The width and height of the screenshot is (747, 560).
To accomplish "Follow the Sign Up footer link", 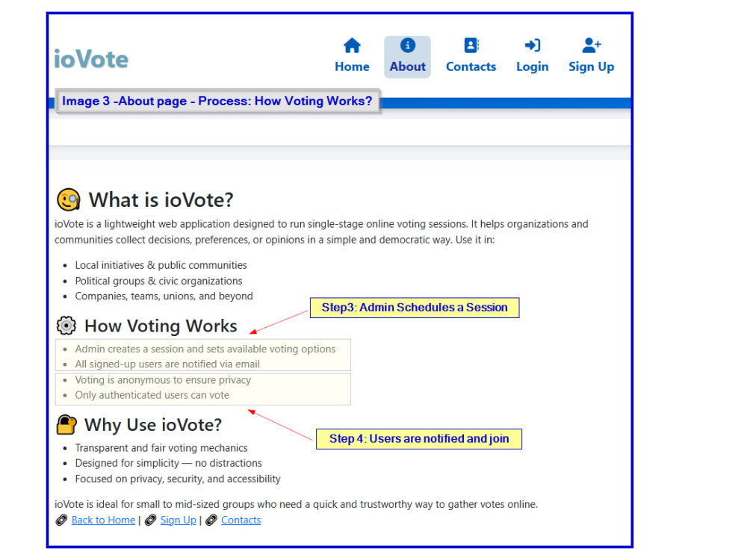I will point(179,520).
